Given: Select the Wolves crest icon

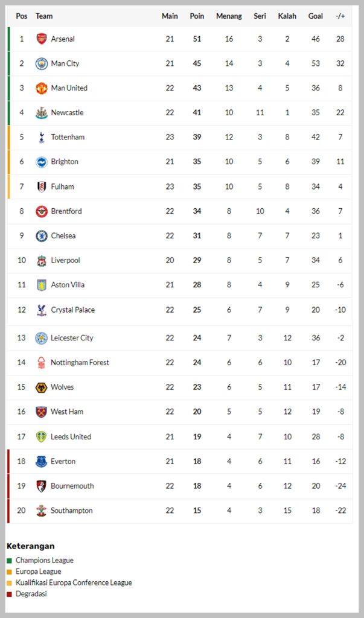Looking at the screenshot, I should click(42, 387).
